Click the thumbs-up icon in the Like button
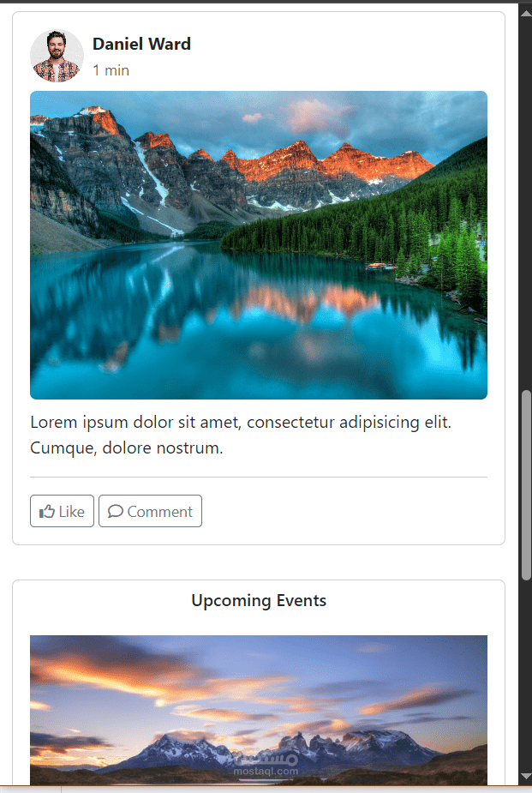The width and height of the screenshot is (532, 793). coord(47,511)
